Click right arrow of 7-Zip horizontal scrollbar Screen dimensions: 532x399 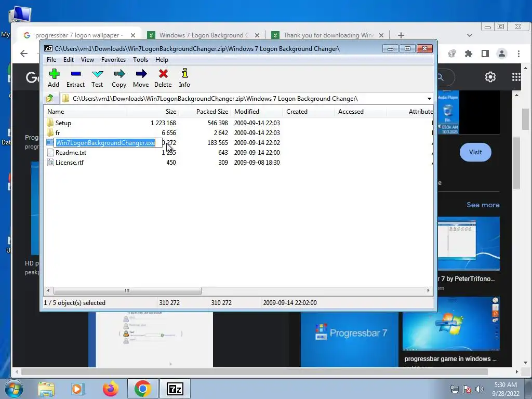coord(428,291)
